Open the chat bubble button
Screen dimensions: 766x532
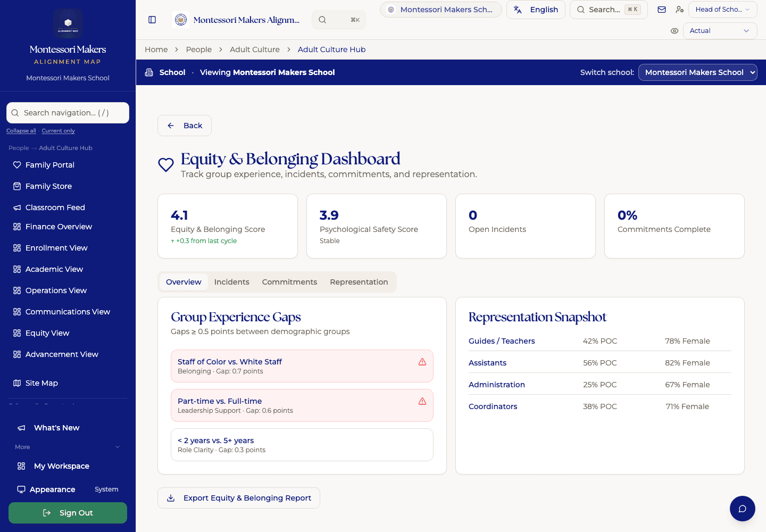click(743, 509)
